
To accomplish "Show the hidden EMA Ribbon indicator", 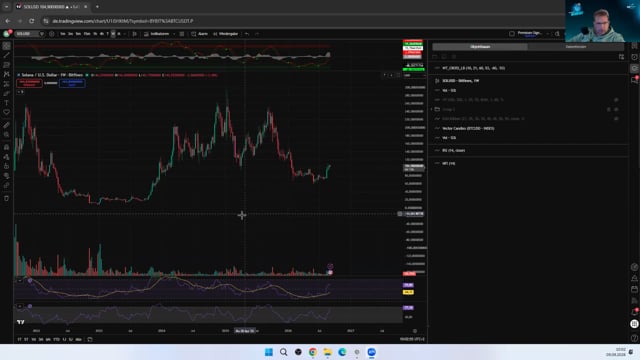I will (616, 119).
